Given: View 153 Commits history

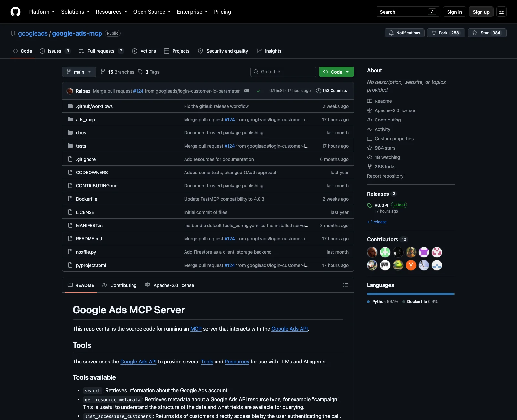Looking at the screenshot, I should (x=332, y=91).
